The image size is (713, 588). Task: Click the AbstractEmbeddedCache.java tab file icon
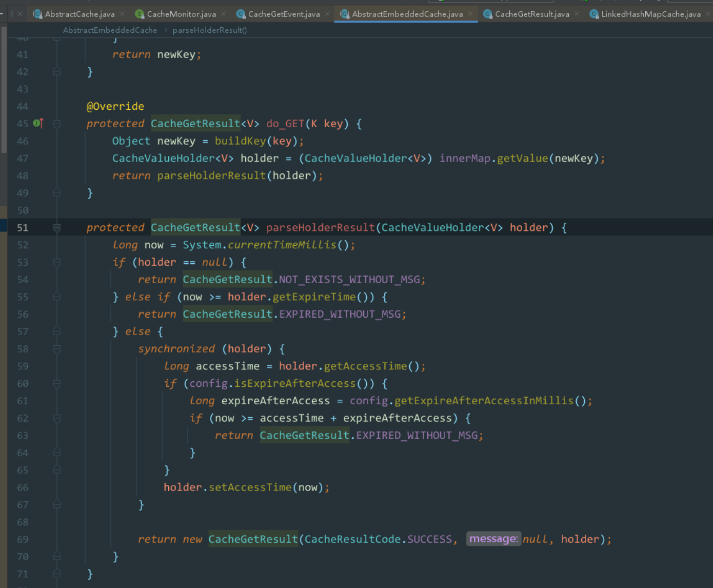pyautogui.click(x=345, y=14)
